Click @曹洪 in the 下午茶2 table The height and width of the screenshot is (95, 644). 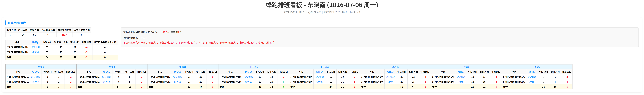tap(319, 82)
